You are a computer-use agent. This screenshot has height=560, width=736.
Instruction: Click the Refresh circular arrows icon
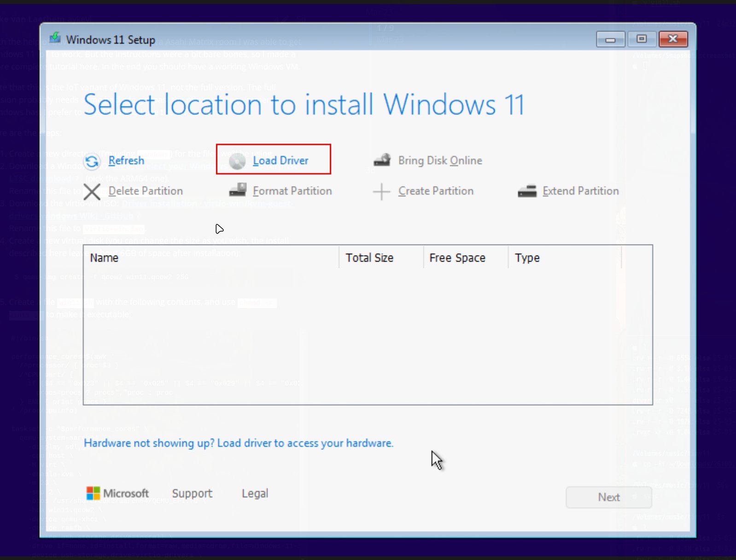[92, 161]
